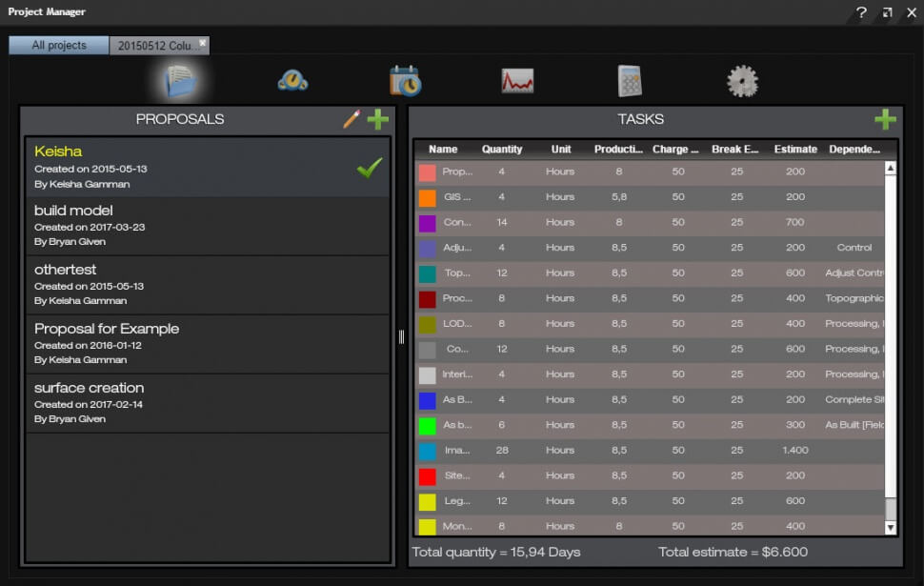
Task: Click the panel splitter handle between panels
Action: [x=401, y=336]
